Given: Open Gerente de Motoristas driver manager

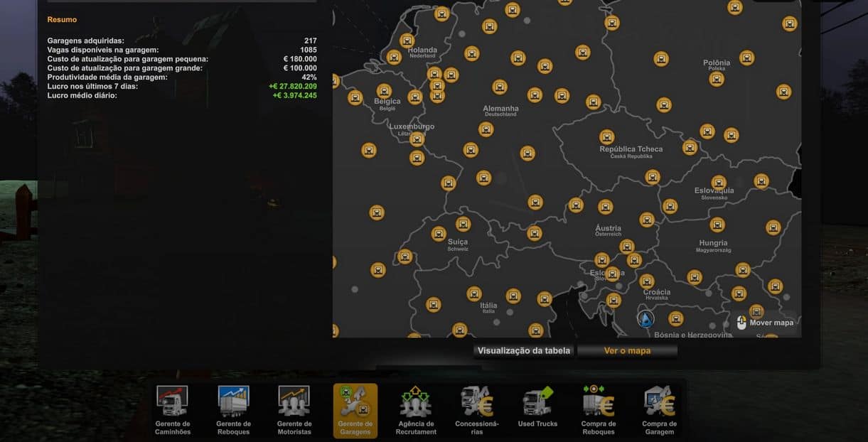Looking at the screenshot, I should pos(294,410).
